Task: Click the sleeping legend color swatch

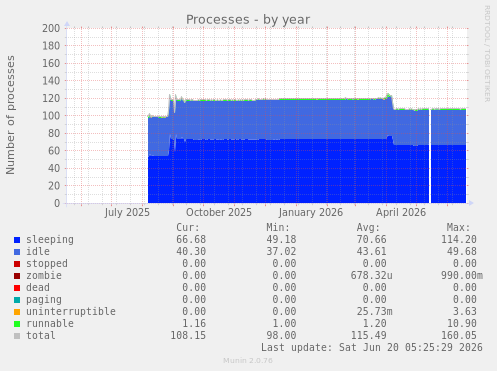Action: (x=17, y=240)
